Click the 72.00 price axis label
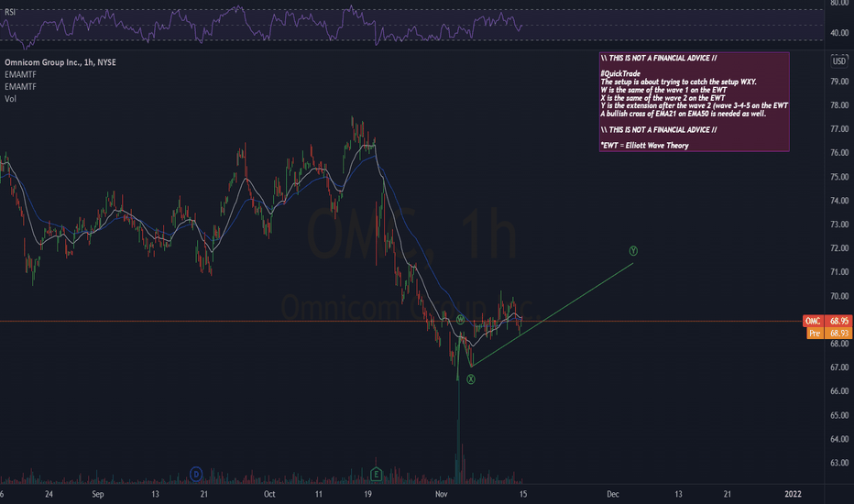Viewport: 854px width, 504px height. [x=839, y=248]
